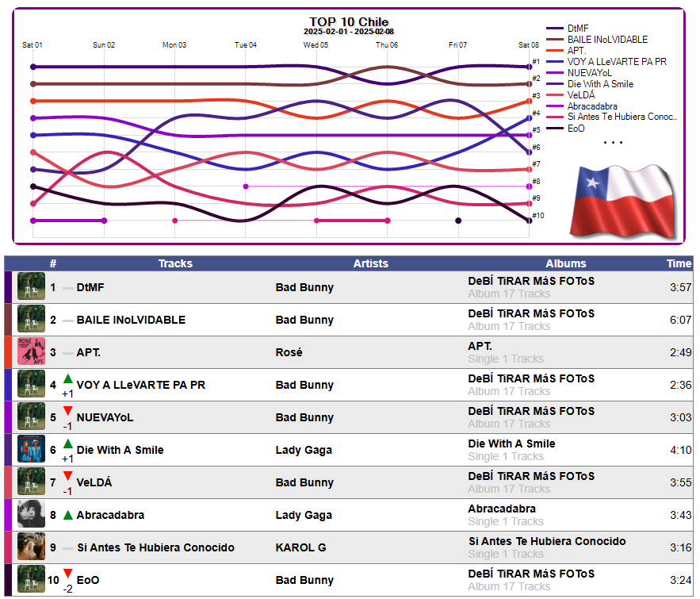700x599 pixels.
Task: Click the APT. pink single cover thumbnail
Action: coord(31,351)
